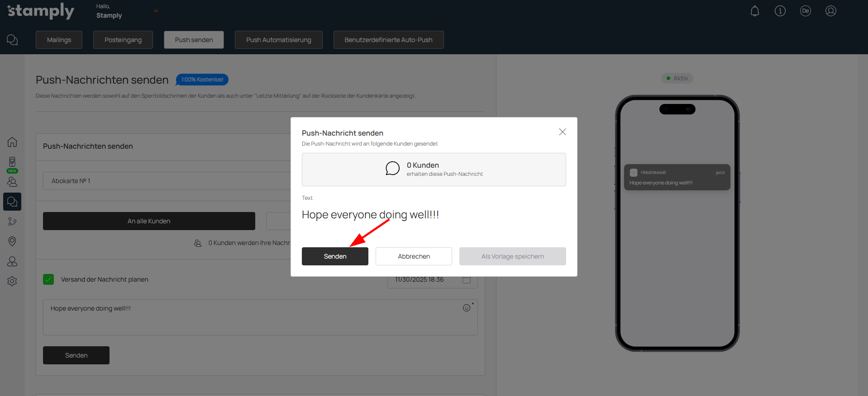This screenshot has width=868, height=396.
Task: Open the De language selector icon
Action: (805, 11)
